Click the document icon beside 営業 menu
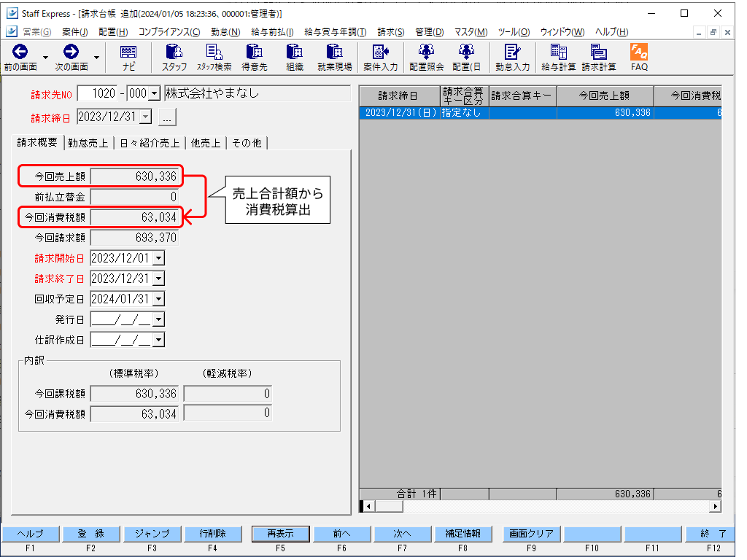 click(x=12, y=32)
